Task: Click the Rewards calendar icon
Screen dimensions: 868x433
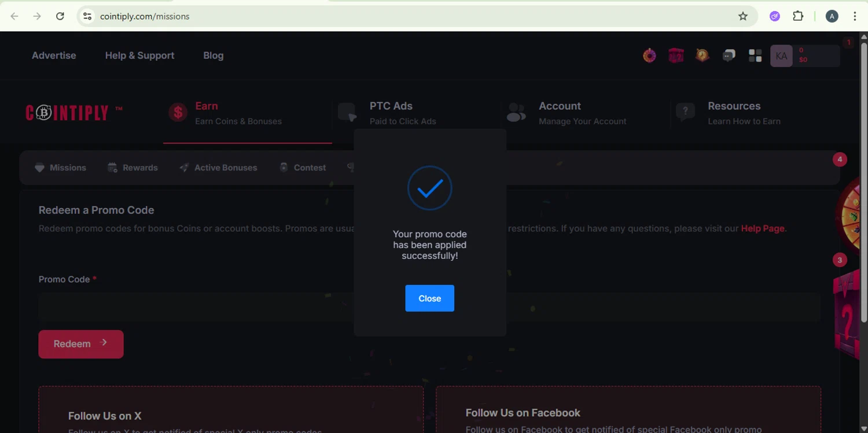Action: 112,168
